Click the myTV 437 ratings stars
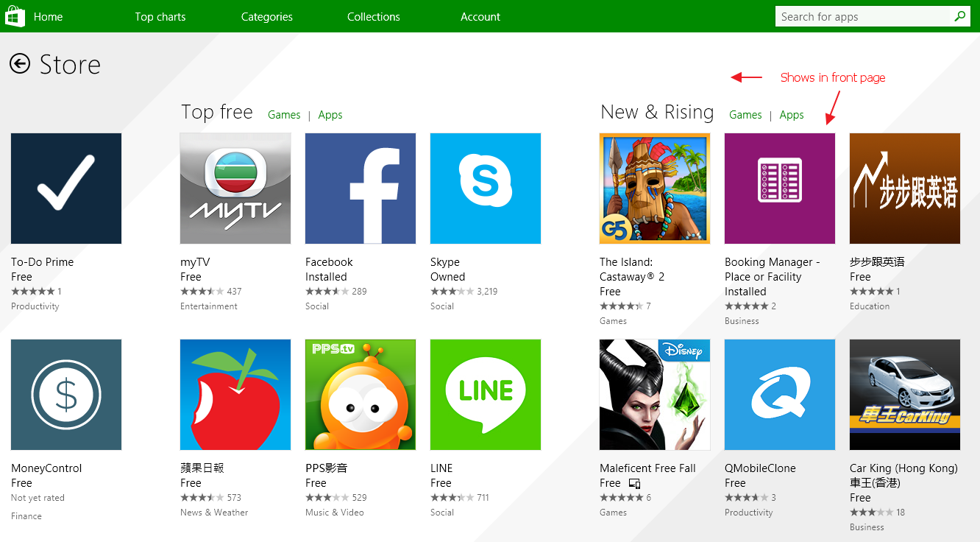Image resolution: width=980 pixels, height=542 pixels. coord(202,292)
